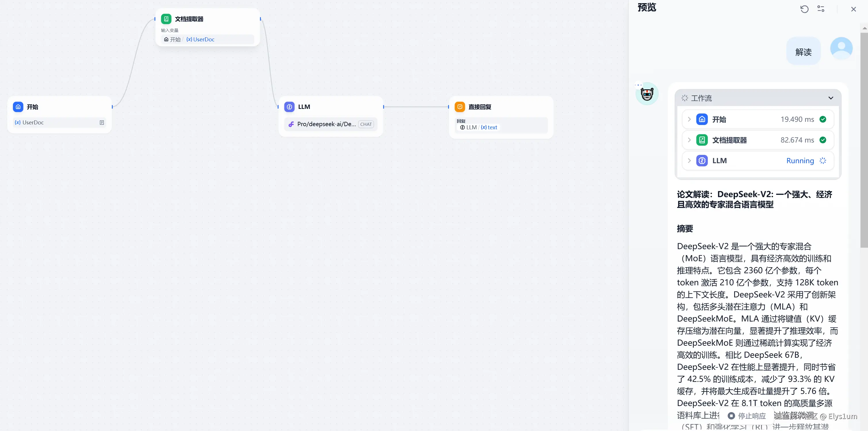Click green success check on 开始 step
Screen dimensions: 868x431
tap(823, 119)
